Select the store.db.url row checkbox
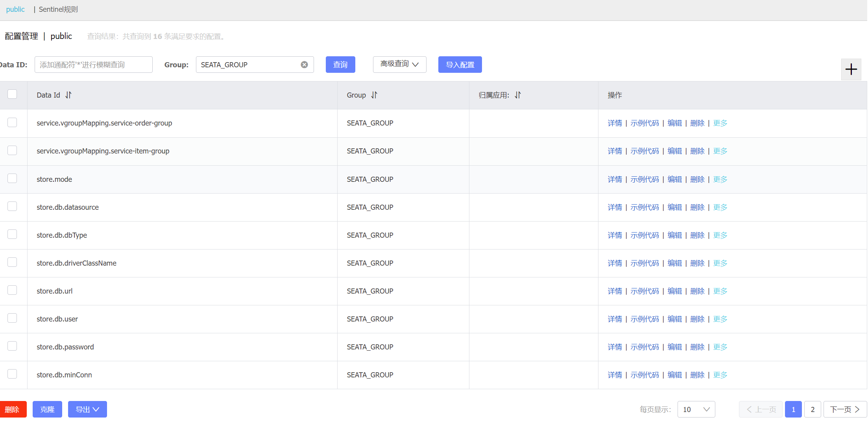The width and height of the screenshot is (868, 425). (12, 290)
